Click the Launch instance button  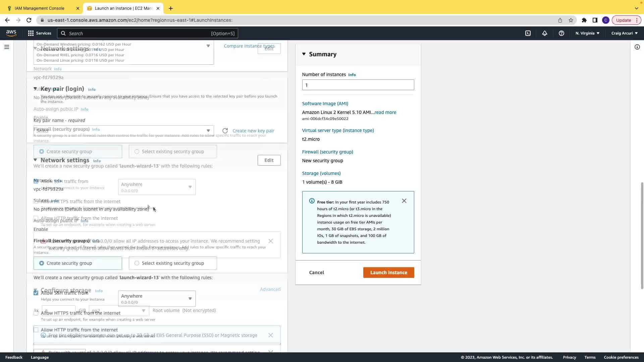point(388,273)
